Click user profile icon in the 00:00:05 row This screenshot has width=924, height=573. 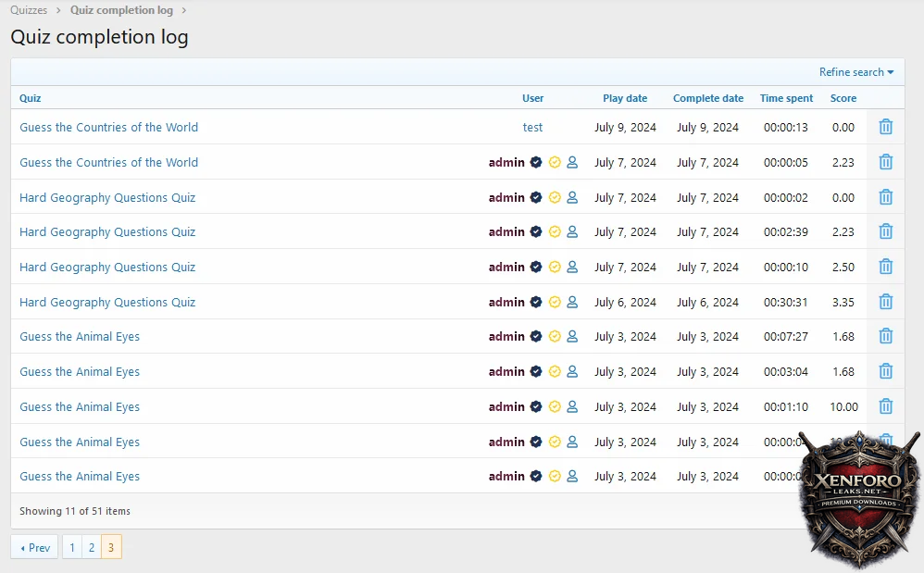tap(572, 162)
